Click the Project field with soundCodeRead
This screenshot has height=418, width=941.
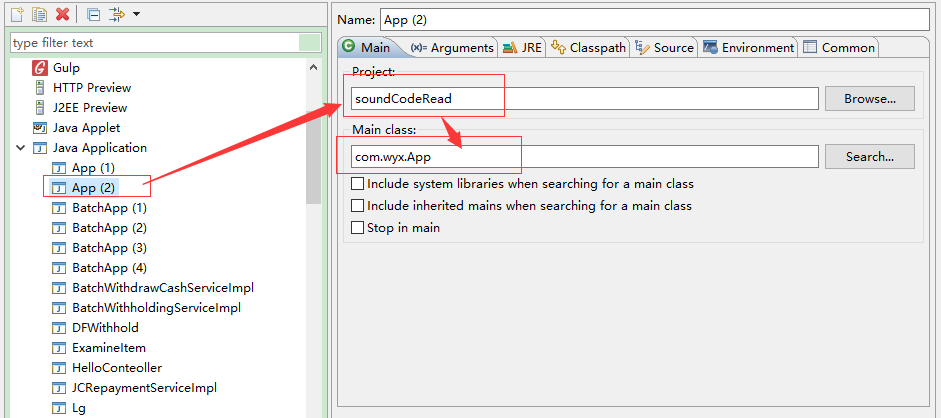(x=585, y=98)
